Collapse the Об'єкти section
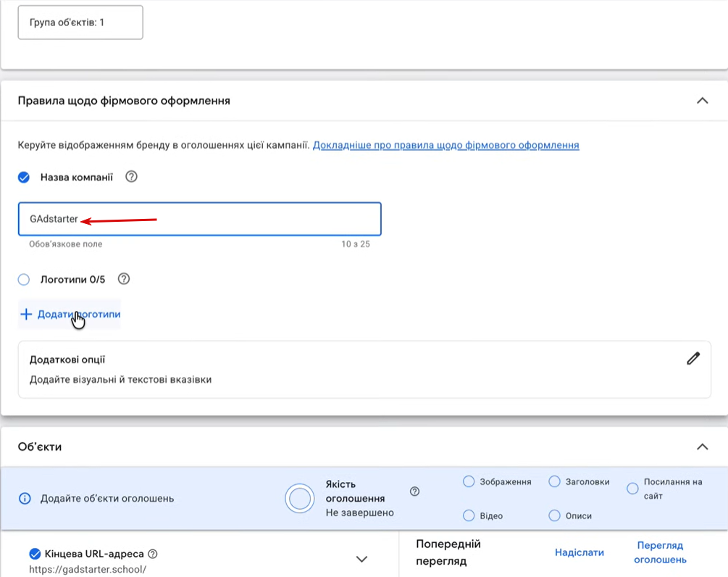The width and height of the screenshot is (728, 577). point(702,447)
